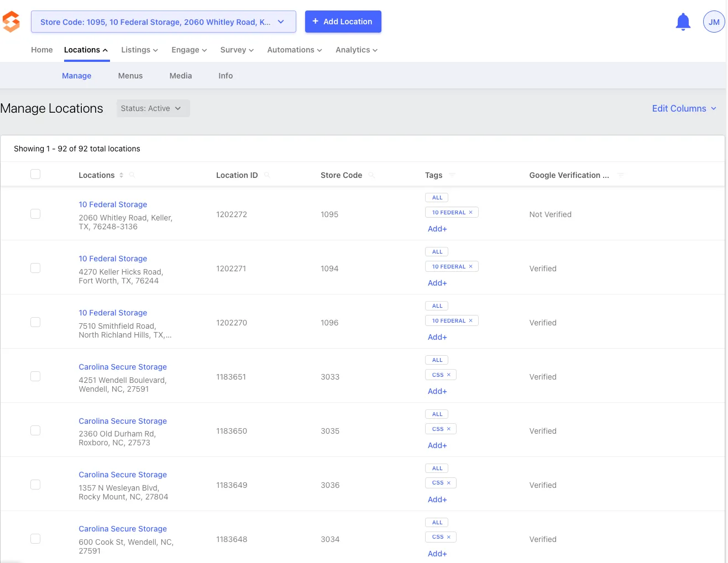Viewport: 728px width, 563px height.
Task: Expand the Listings menu
Action: coord(140,50)
